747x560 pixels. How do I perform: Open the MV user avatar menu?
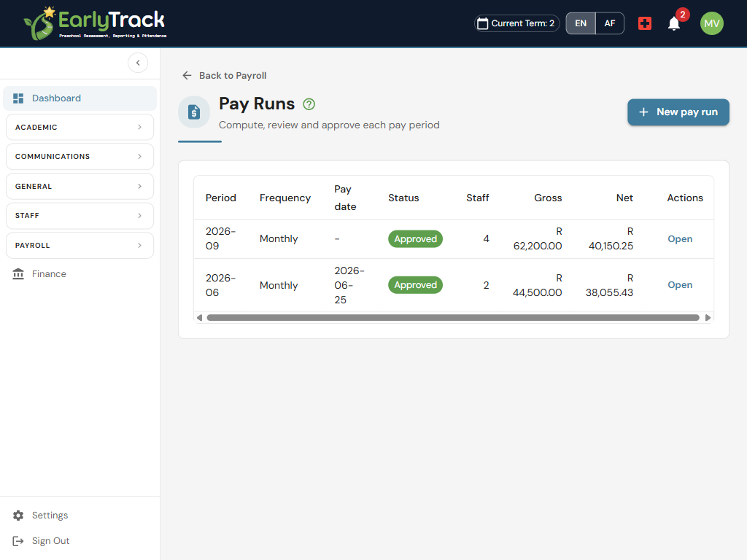coord(712,23)
